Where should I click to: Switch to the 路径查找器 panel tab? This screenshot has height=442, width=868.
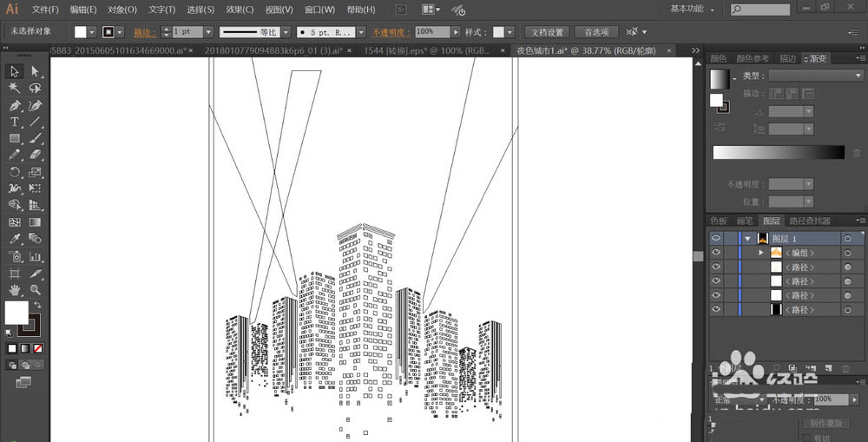click(809, 221)
